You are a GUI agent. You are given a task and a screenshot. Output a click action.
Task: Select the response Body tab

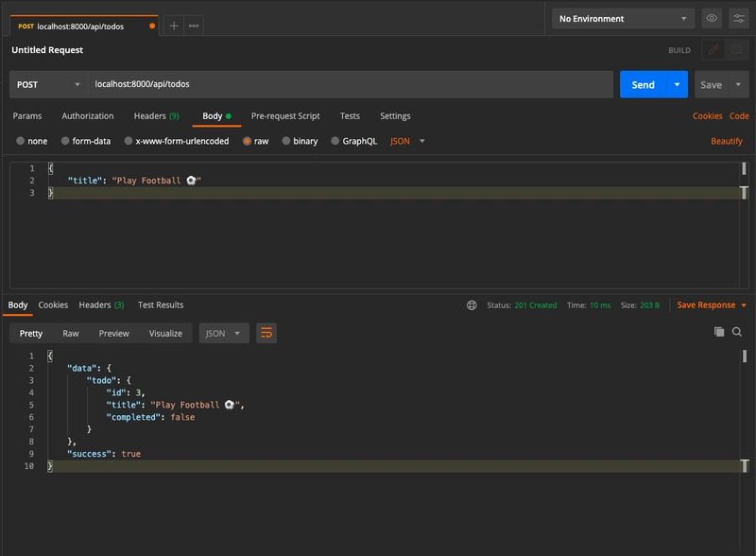tap(18, 305)
